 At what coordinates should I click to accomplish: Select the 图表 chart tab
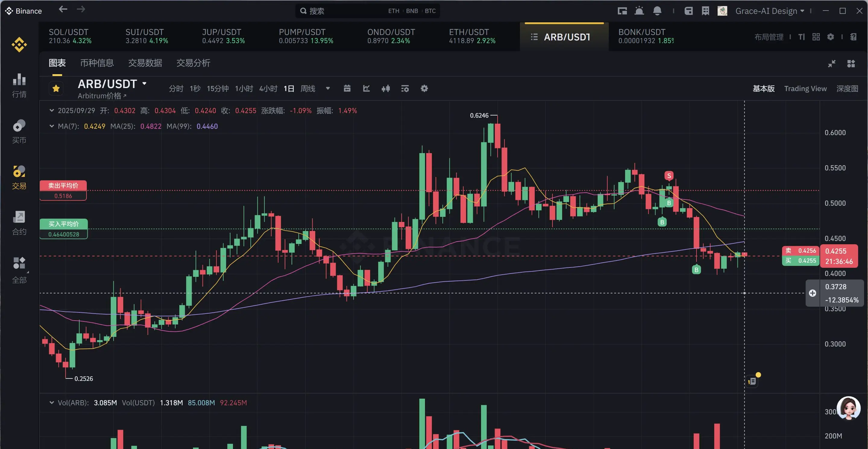coord(57,63)
